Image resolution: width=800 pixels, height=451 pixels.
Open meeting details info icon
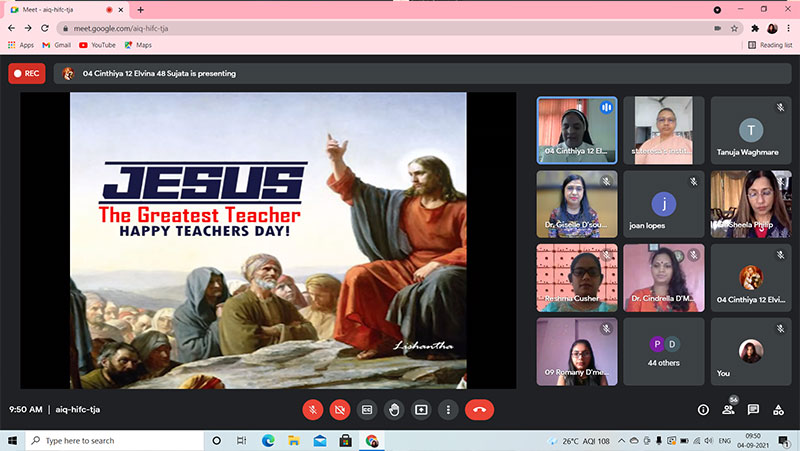click(703, 410)
